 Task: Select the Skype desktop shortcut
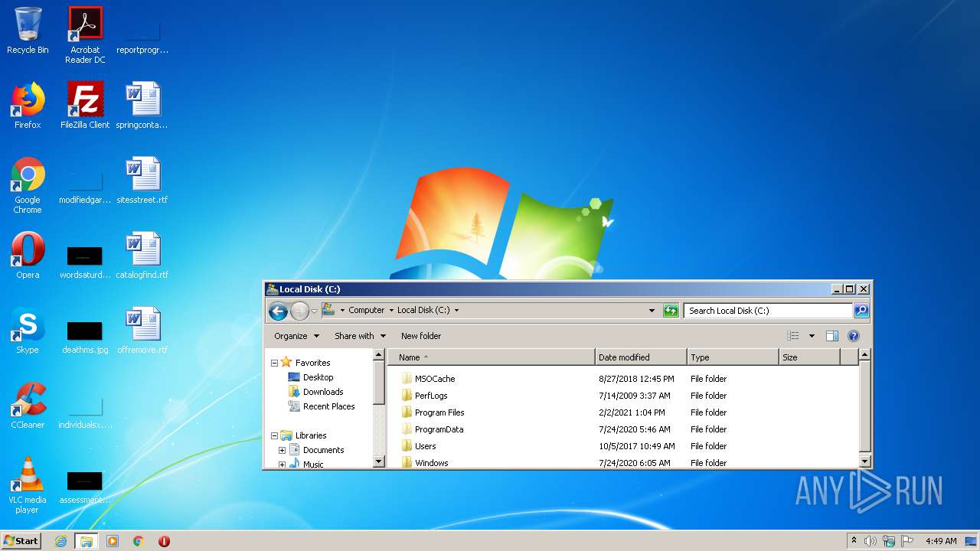[x=28, y=331]
